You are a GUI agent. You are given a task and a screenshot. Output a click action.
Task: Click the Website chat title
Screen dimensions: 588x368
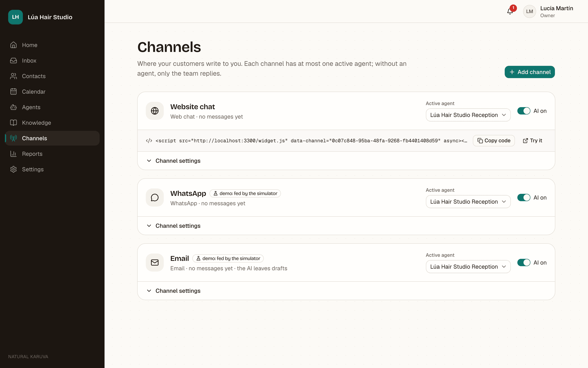pyautogui.click(x=193, y=107)
